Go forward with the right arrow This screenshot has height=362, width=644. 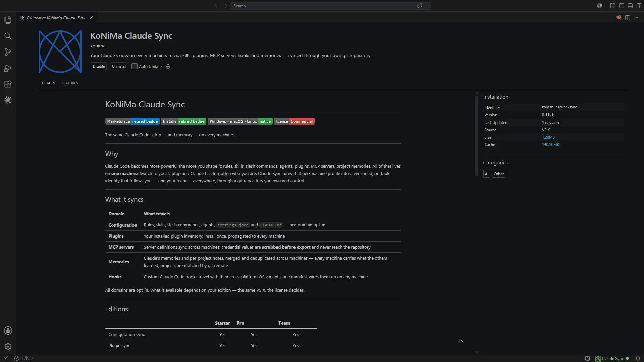coord(225,6)
